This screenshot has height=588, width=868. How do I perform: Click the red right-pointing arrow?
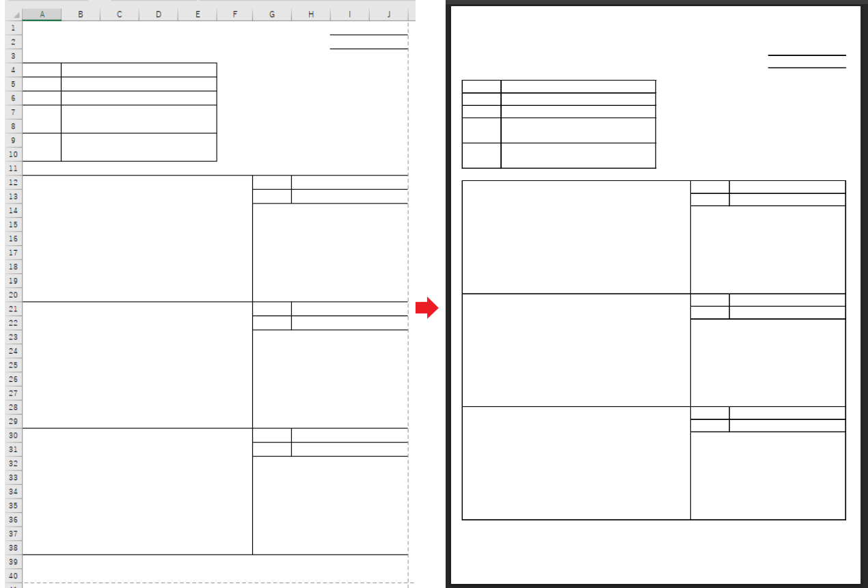pyautogui.click(x=426, y=308)
